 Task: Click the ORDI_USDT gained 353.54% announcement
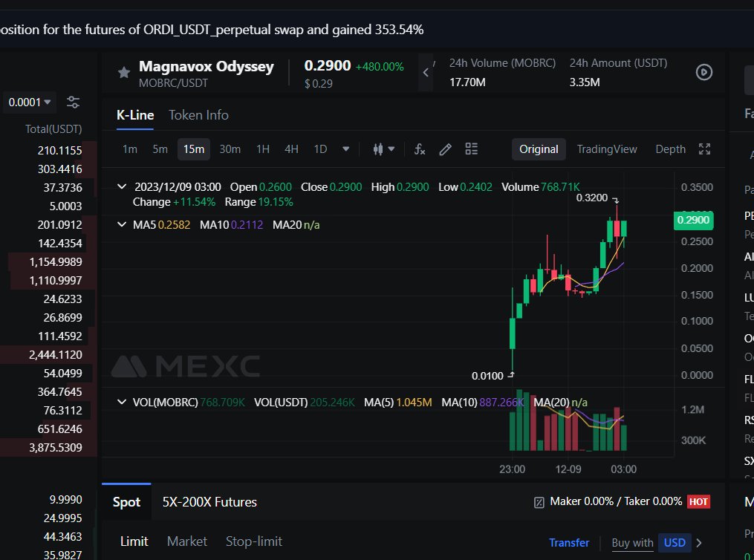tap(212, 30)
